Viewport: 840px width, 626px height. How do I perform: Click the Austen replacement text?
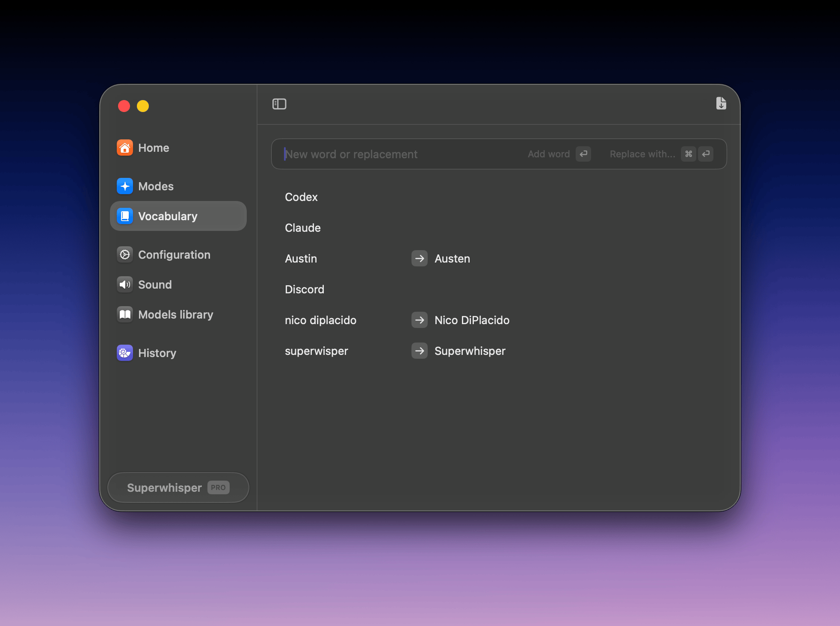[x=453, y=259]
